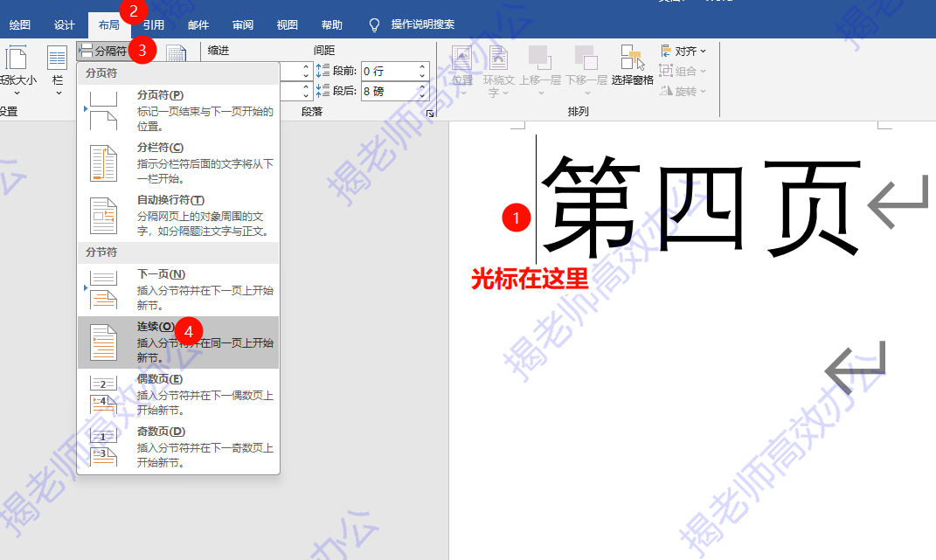Click the 段后 spacing after icon
Viewport: 936px width, 560px height.
point(322,91)
